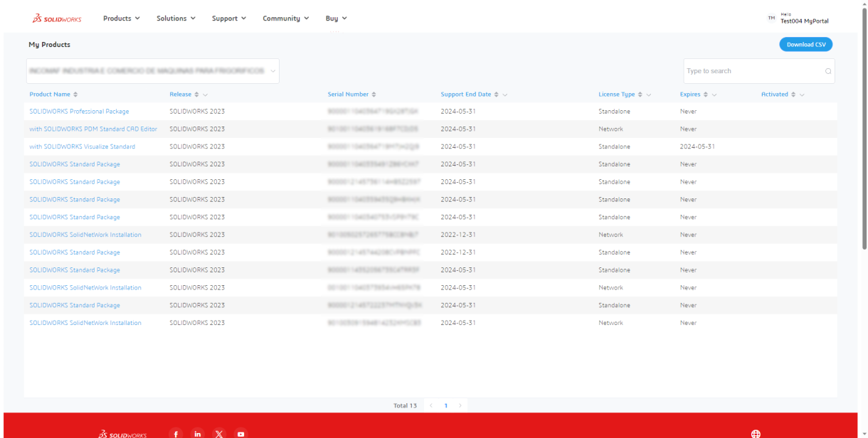Click Standalone in Professional Package row
Viewport: 868px width, 438px height.
(x=614, y=112)
